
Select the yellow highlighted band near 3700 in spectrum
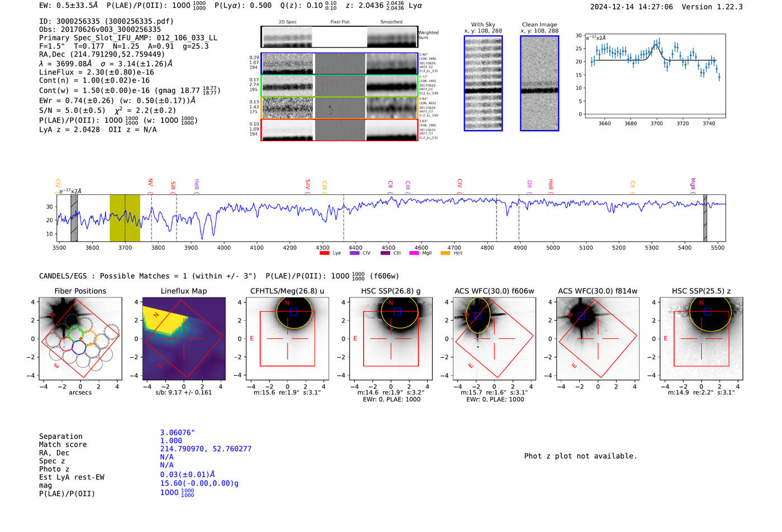tap(125, 218)
